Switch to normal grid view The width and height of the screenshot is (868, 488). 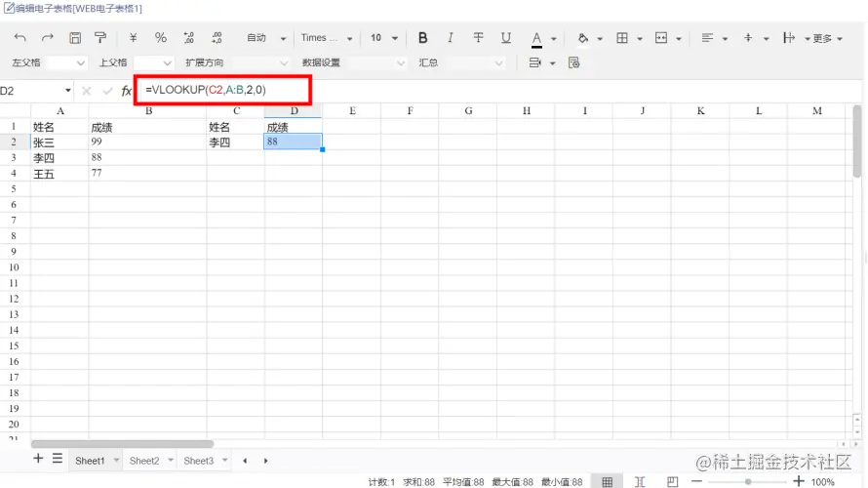(608, 482)
